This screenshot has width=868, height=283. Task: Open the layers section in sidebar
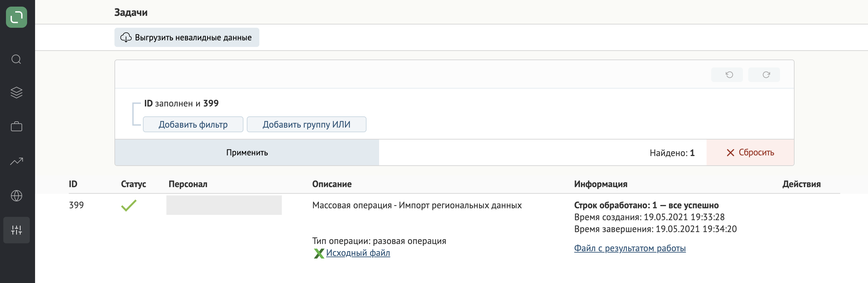pyautogui.click(x=17, y=92)
